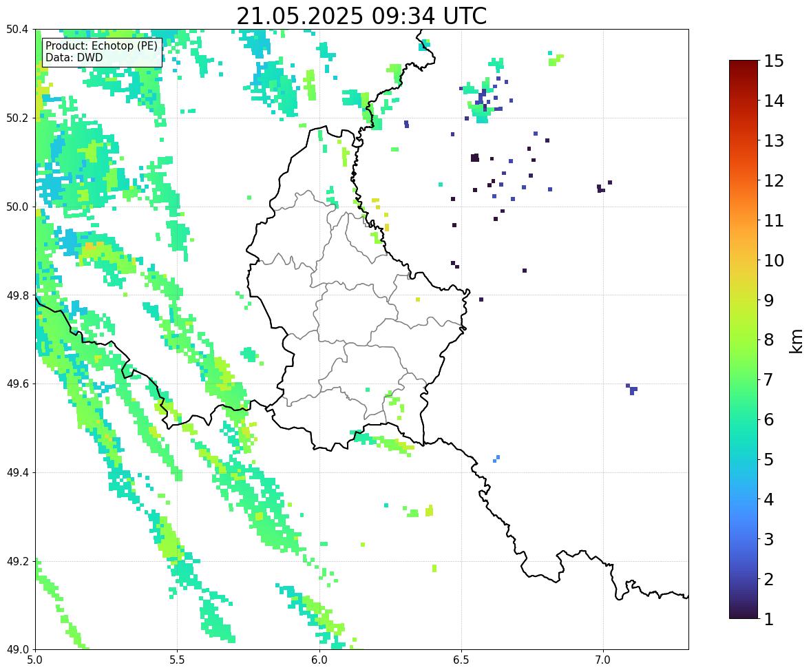Click colorbar tick label 11
Image resolution: width=811 pixels, height=672 pixels.
click(774, 220)
